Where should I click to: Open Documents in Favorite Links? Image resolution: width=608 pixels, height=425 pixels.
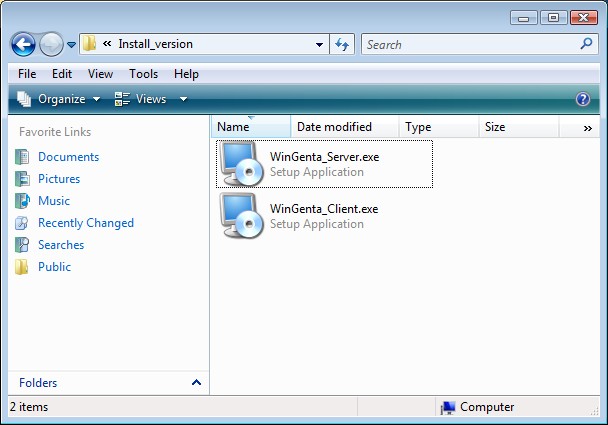68,157
